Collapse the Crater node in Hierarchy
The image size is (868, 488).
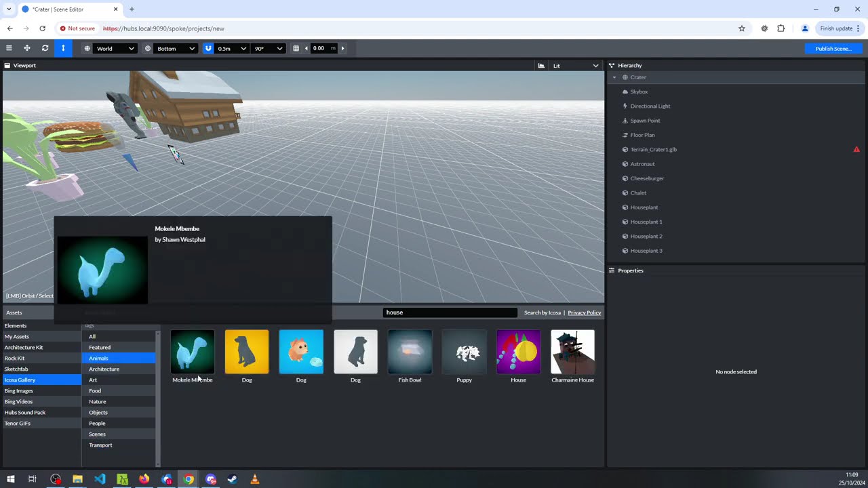(614, 77)
